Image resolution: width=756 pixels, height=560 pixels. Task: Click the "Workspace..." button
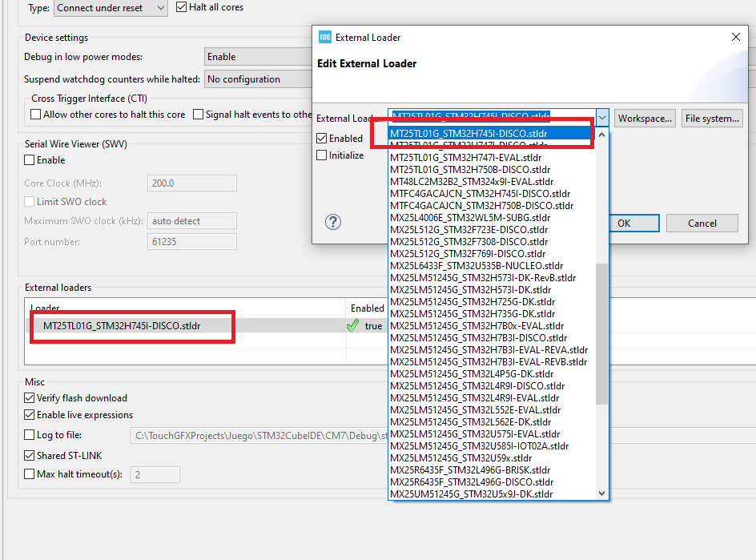645,118
